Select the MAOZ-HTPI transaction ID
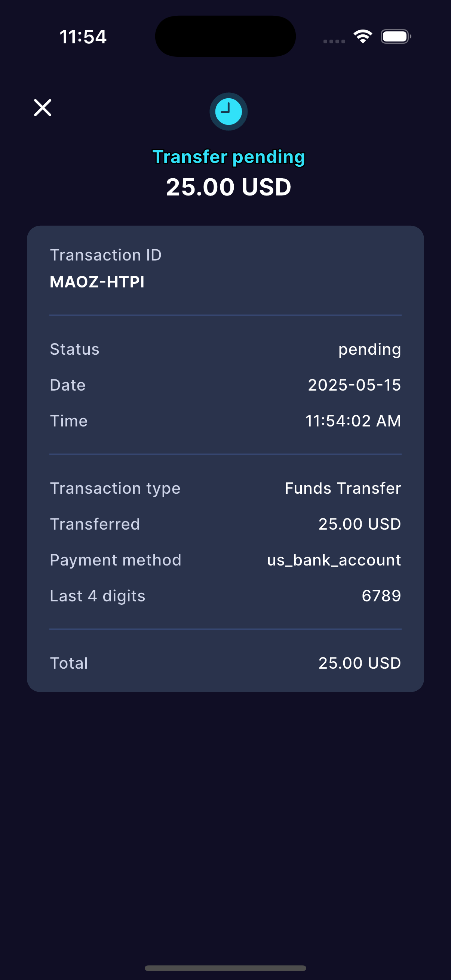 pos(97,282)
